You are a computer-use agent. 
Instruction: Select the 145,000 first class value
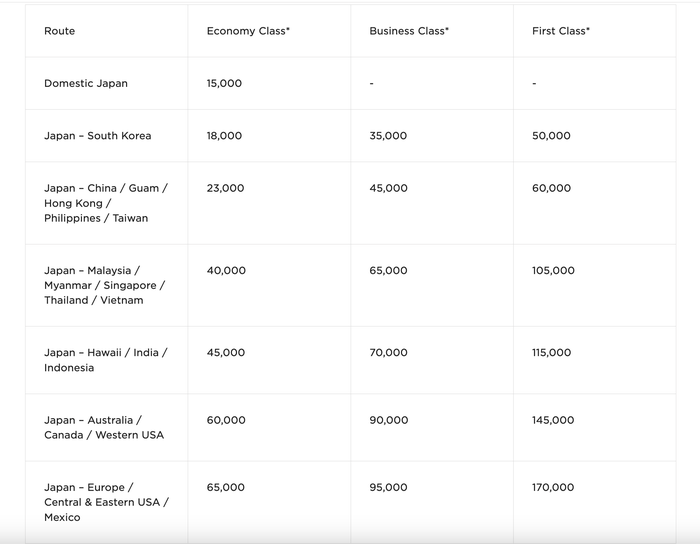click(553, 420)
